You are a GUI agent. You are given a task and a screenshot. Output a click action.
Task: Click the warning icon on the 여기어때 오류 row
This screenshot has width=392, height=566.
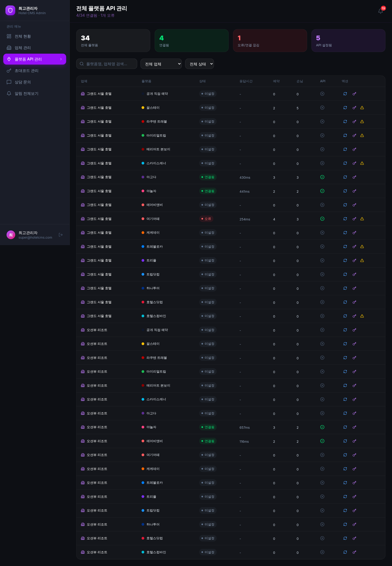pyautogui.click(x=362, y=219)
